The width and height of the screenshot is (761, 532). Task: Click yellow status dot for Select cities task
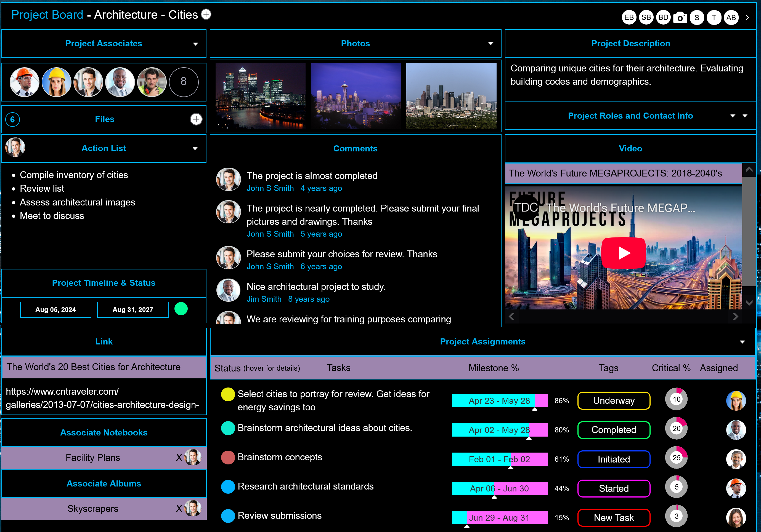[x=228, y=394]
